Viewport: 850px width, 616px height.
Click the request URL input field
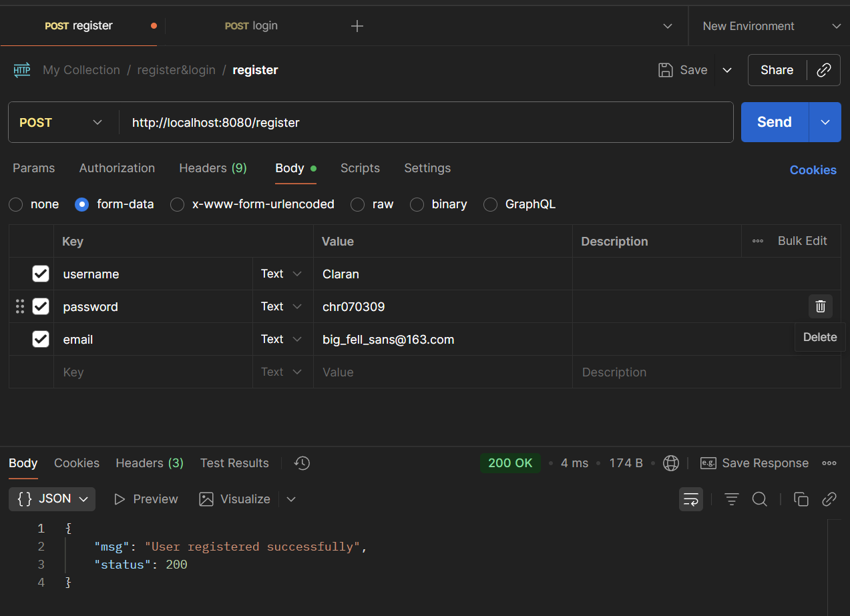click(x=426, y=122)
